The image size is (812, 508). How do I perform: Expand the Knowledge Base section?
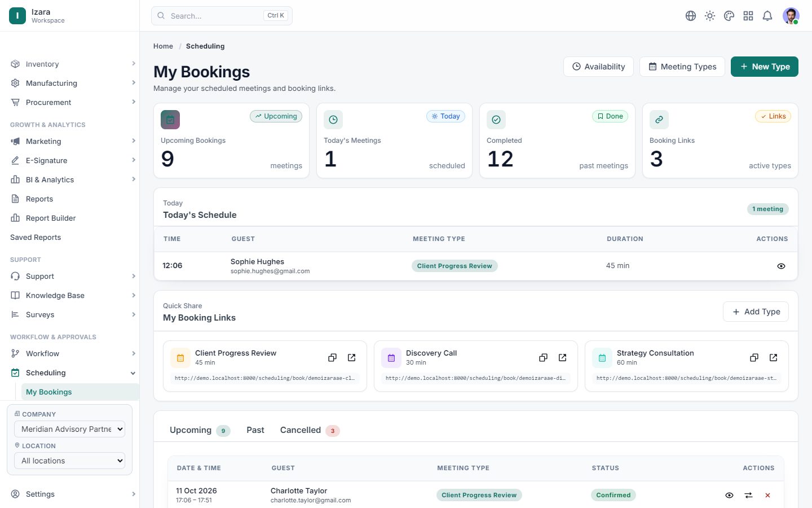pos(70,295)
